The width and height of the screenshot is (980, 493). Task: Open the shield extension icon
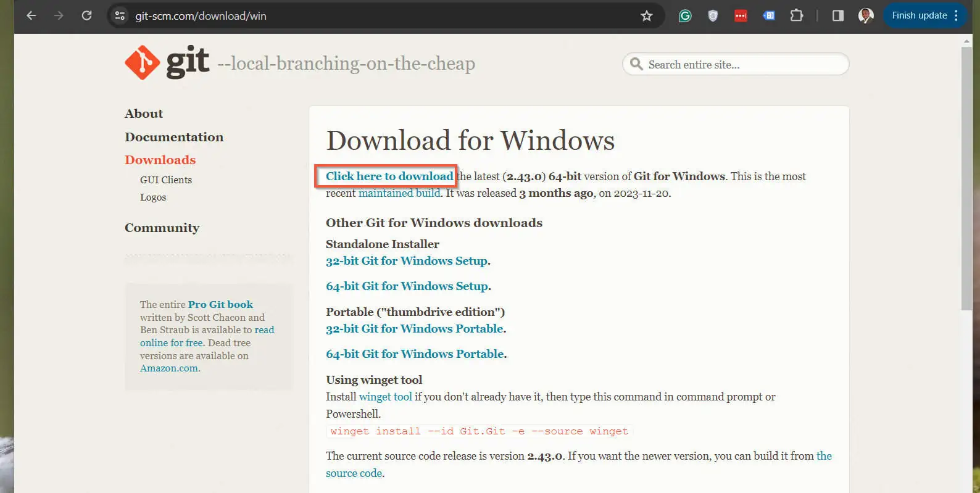713,15
